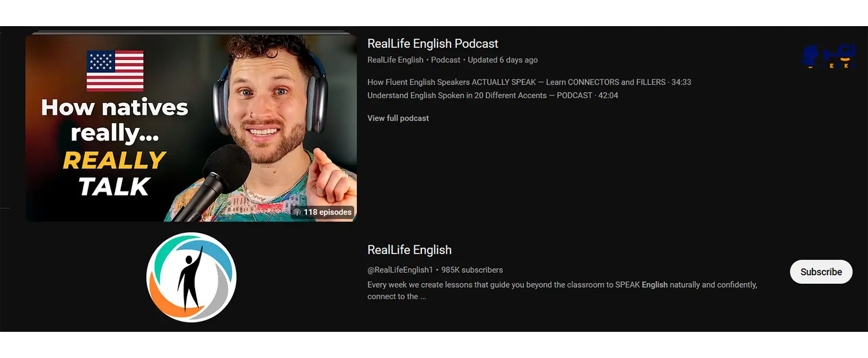
Task: Click View full podcast
Action: 398,118
